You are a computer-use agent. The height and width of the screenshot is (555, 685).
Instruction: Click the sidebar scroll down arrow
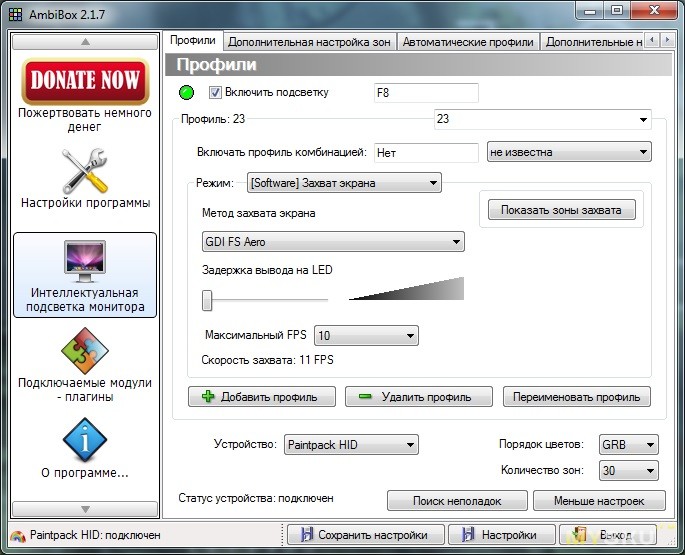(85, 509)
